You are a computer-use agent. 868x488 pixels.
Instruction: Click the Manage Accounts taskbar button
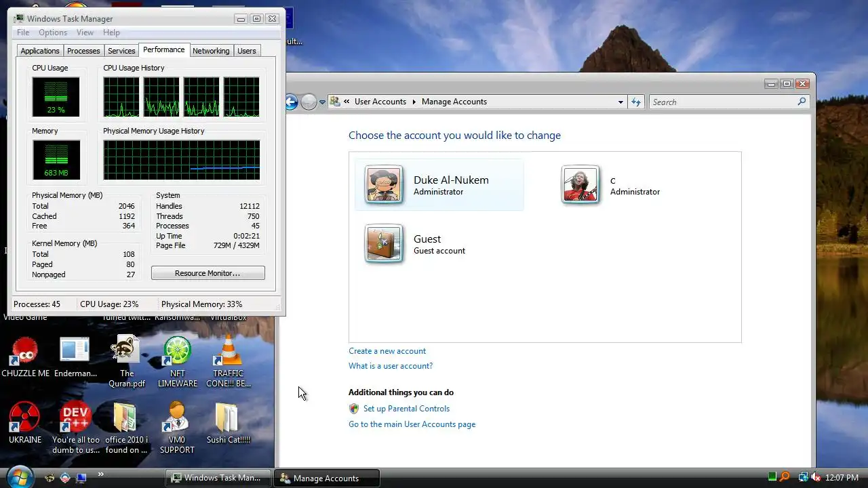[x=327, y=478]
